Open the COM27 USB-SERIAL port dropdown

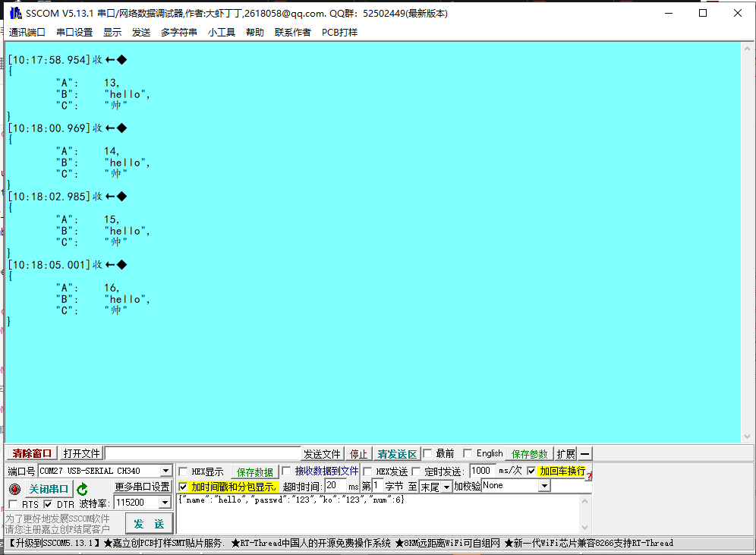(166, 471)
